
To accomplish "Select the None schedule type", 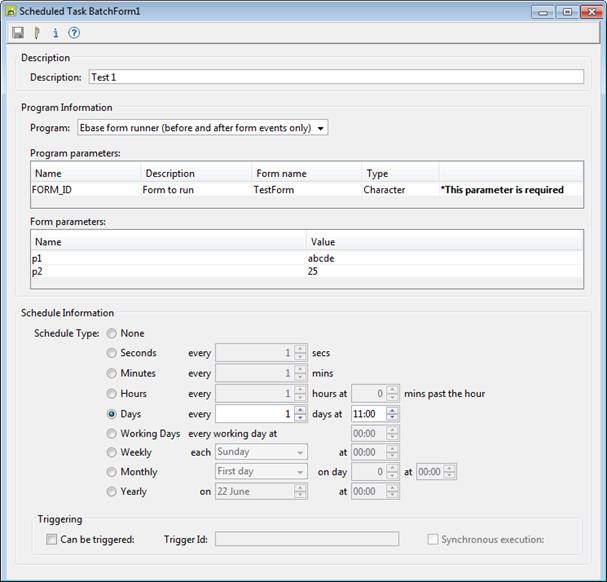I will click(x=111, y=334).
